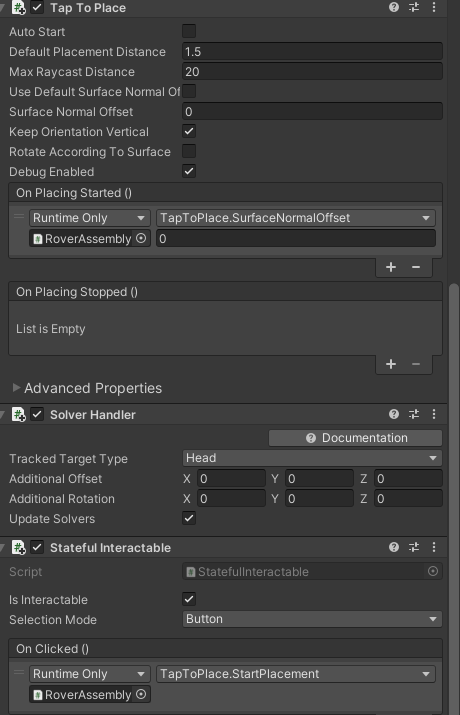Open Runtime Only dropdown in On Placing Started
460x715 pixels.
(90, 218)
